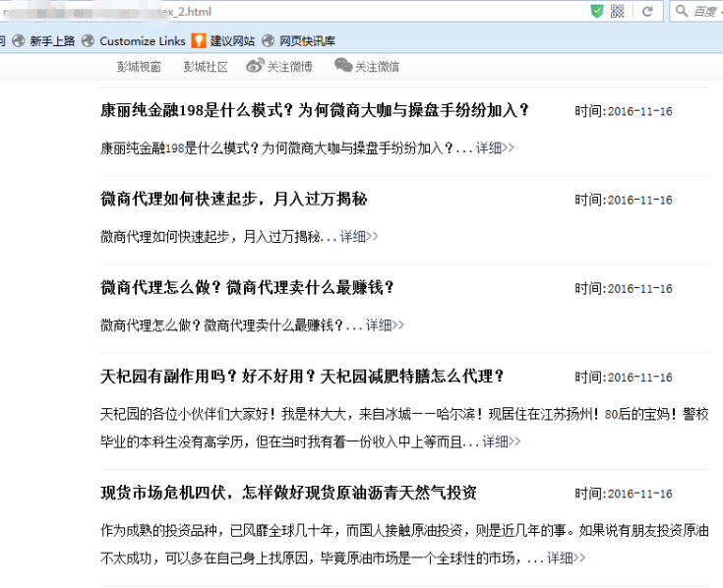Go to 彭城社区 in site navigation

(206, 67)
